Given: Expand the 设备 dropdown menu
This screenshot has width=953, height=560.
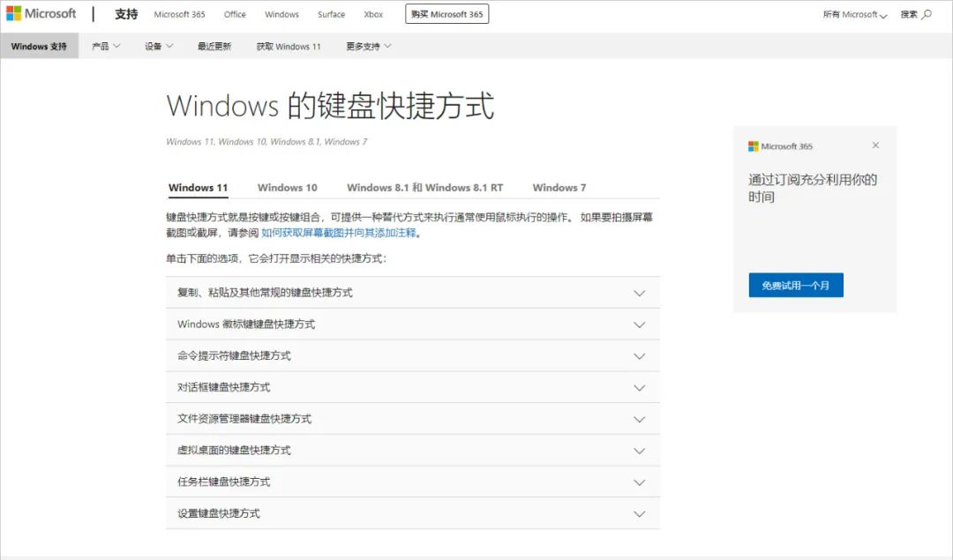Looking at the screenshot, I should pos(159,46).
